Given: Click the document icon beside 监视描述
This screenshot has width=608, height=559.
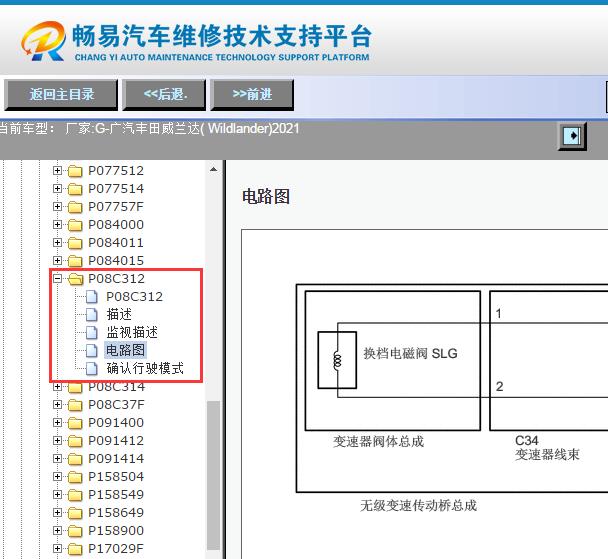Looking at the screenshot, I should 92,332.
